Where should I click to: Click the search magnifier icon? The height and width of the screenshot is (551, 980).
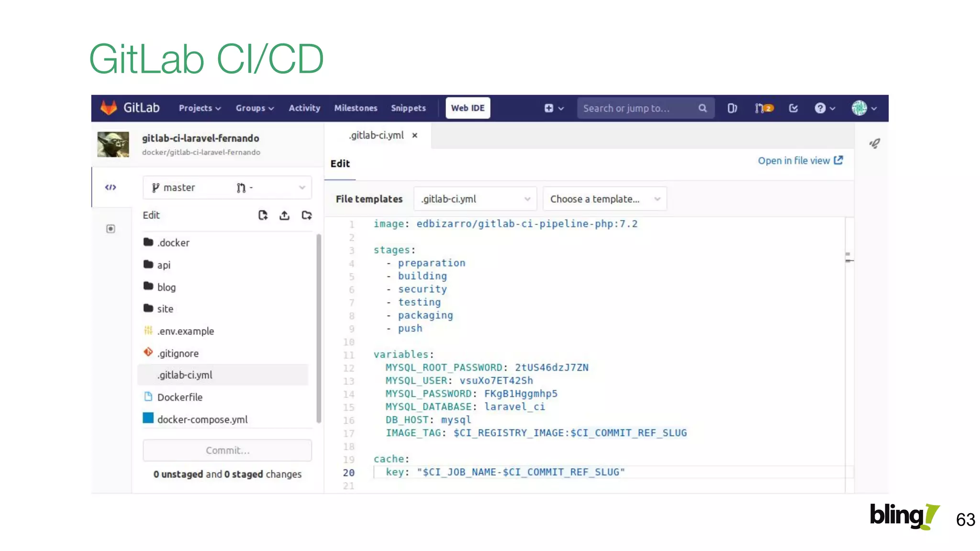point(702,108)
